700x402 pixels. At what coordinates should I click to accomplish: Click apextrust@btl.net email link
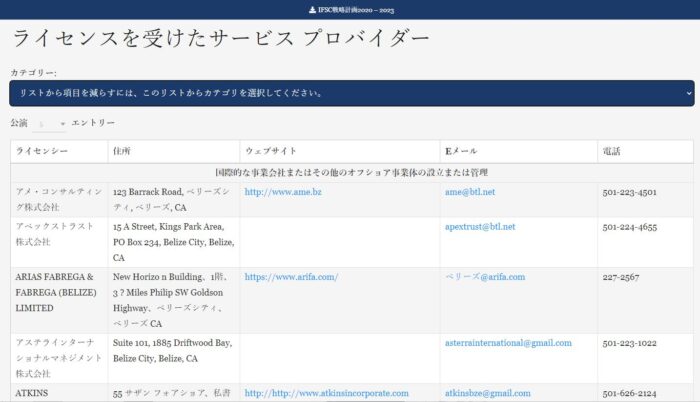click(x=480, y=227)
